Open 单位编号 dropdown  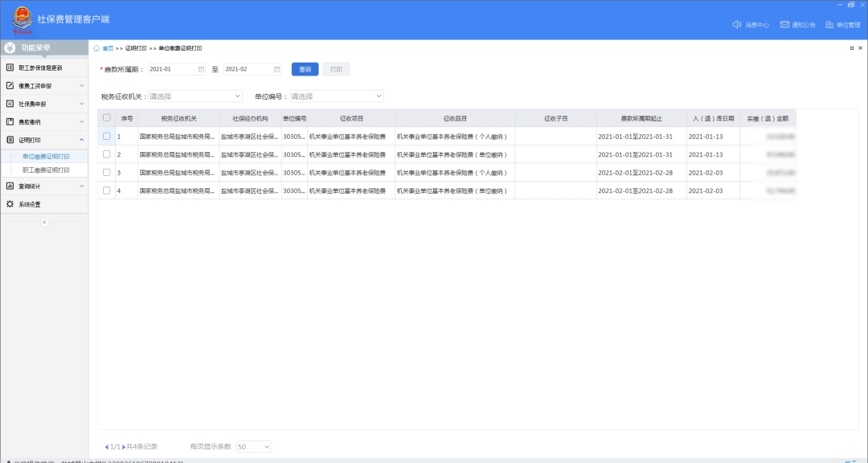pyautogui.click(x=337, y=96)
